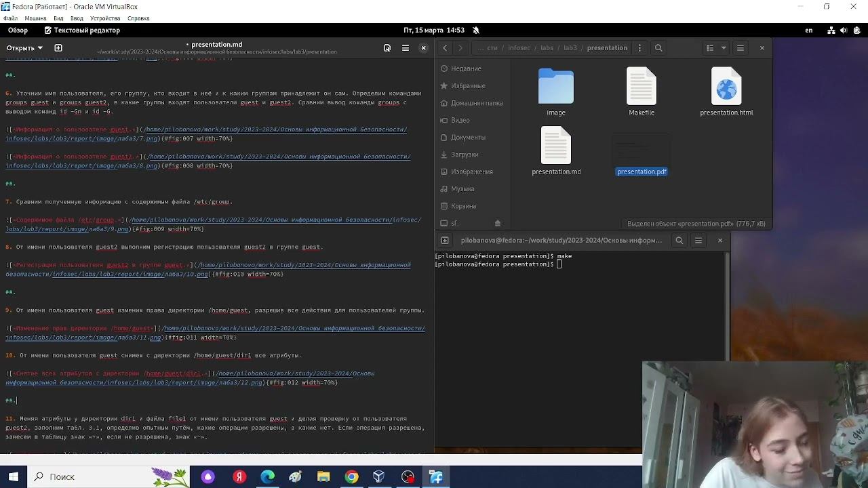Search in the terminal window
The height and width of the screenshot is (488, 868).
click(679, 240)
